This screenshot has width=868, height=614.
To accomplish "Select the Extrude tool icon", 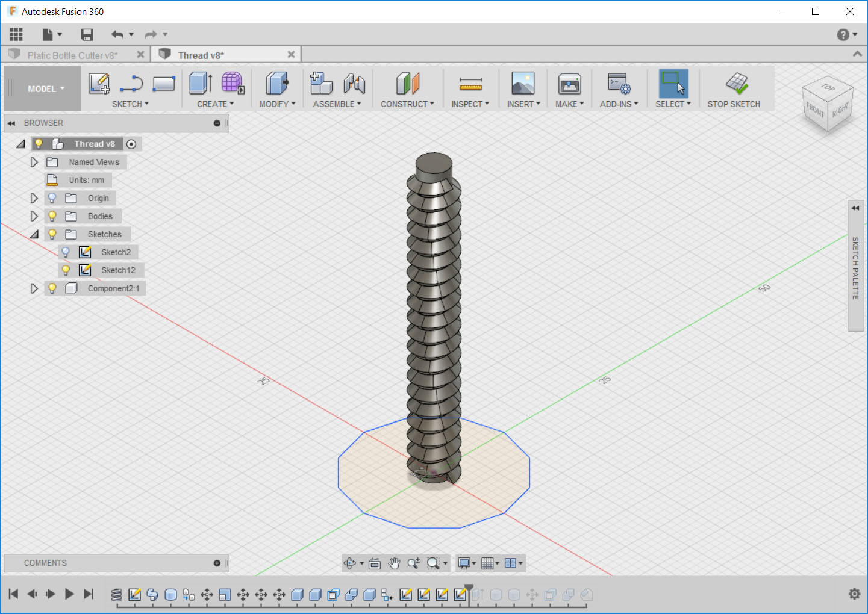I will coord(201,84).
